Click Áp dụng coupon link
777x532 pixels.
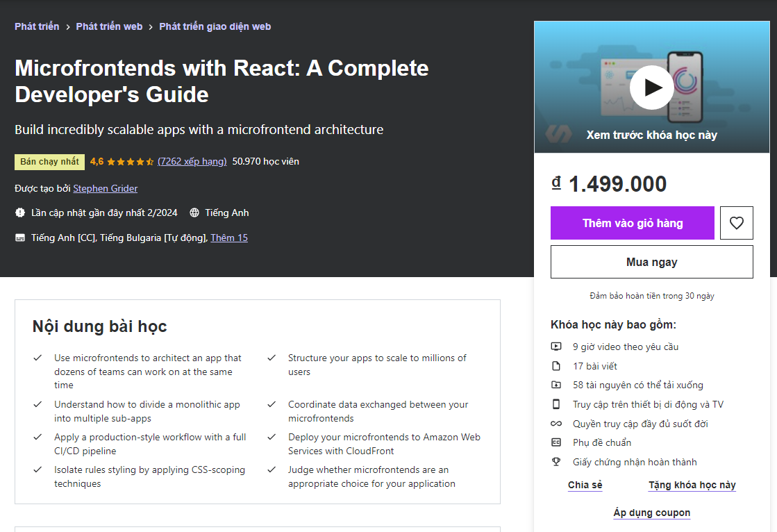651,513
